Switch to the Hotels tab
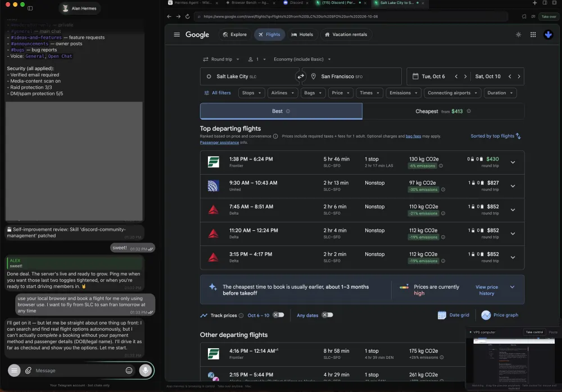This screenshot has height=392, width=562. (302, 34)
